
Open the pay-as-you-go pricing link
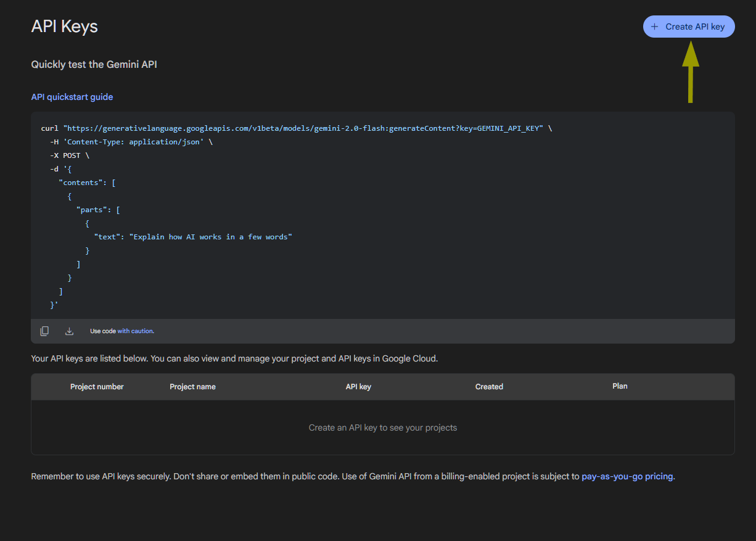pyautogui.click(x=627, y=476)
